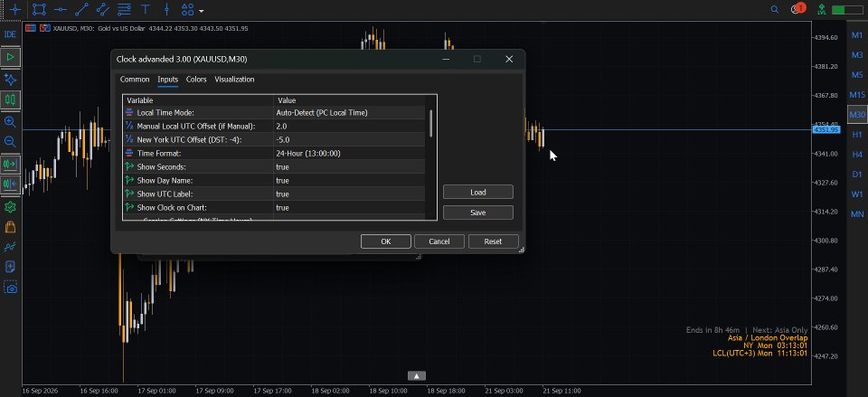
Task: Click the sparkle AI assistant icon
Action: [10, 79]
